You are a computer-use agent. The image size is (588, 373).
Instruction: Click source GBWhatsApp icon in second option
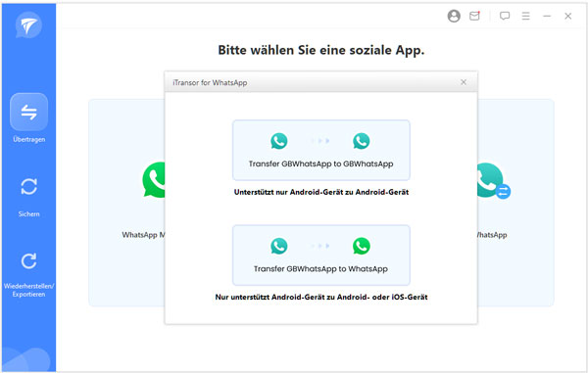coord(279,246)
